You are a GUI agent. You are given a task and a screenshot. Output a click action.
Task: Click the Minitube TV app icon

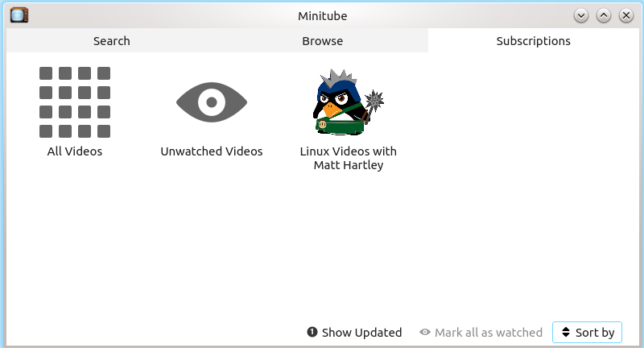[19, 15]
